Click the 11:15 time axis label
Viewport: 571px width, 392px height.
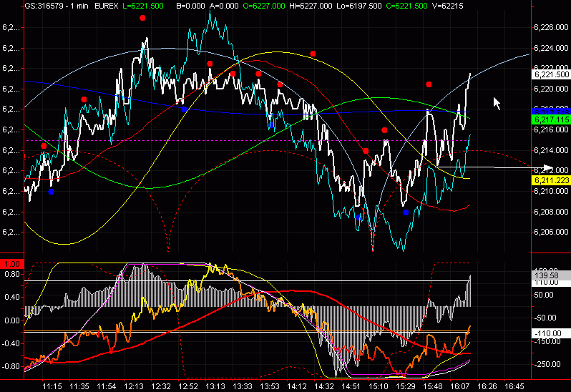(x=52, y=386)
